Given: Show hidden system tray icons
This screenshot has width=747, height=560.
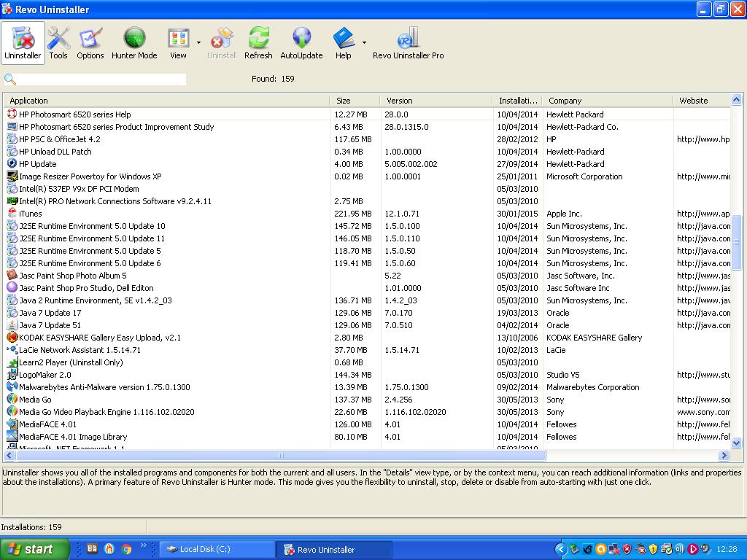Looking at the screenshot, I should click(561, 549).
